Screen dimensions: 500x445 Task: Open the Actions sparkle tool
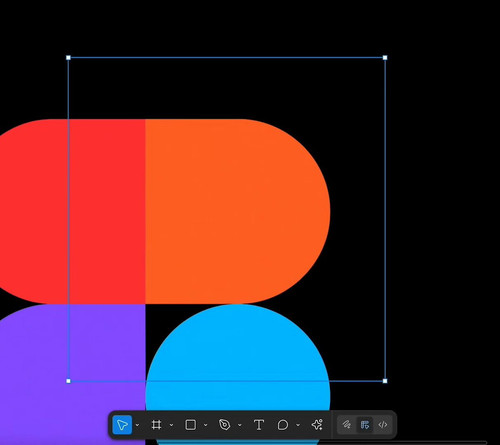click(317, 425)
